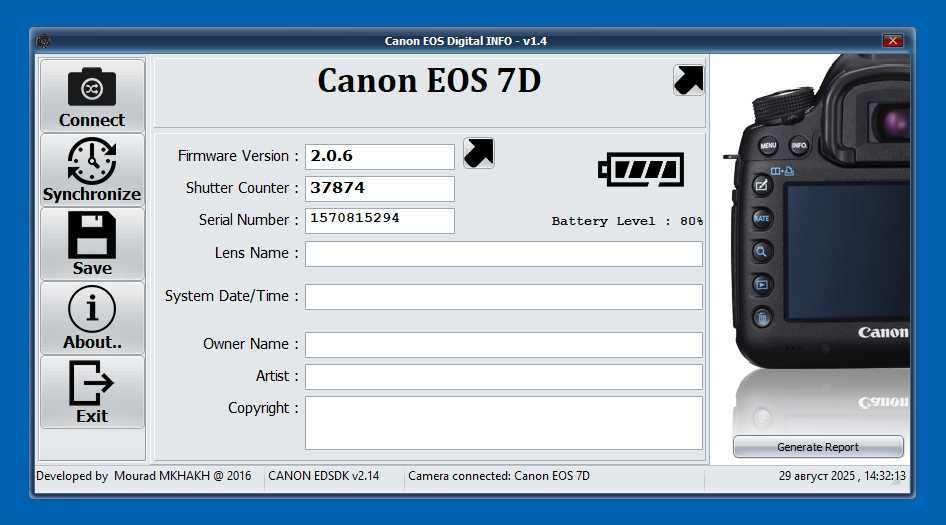Save camera info with the Save button
The height and width of the screenshot is (525, 946).
(92, 244)
